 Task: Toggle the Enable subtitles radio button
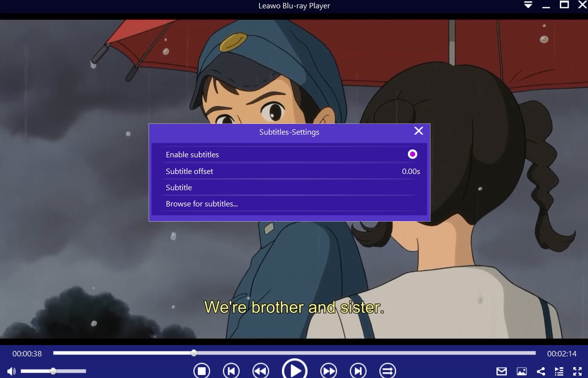(x=412, y=154)
